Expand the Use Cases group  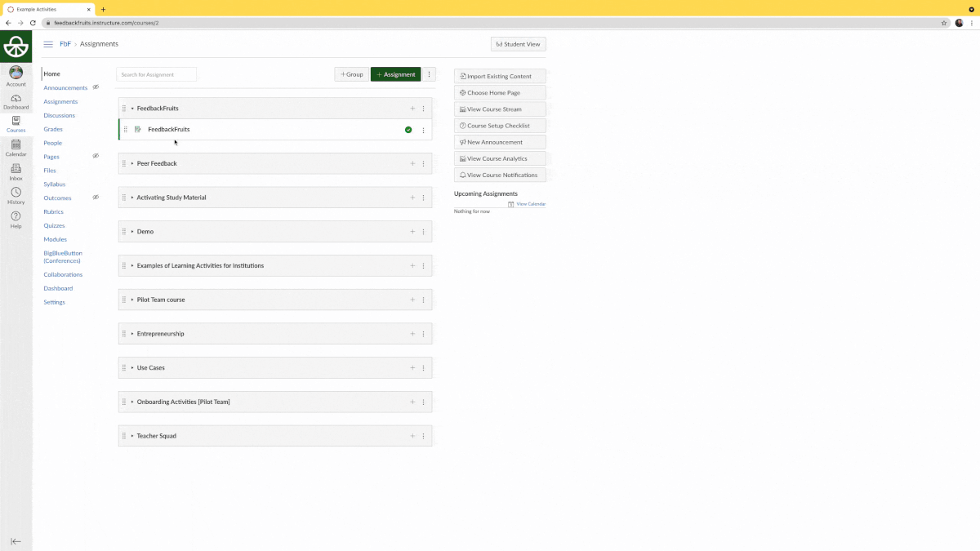[x=132, y=368]
